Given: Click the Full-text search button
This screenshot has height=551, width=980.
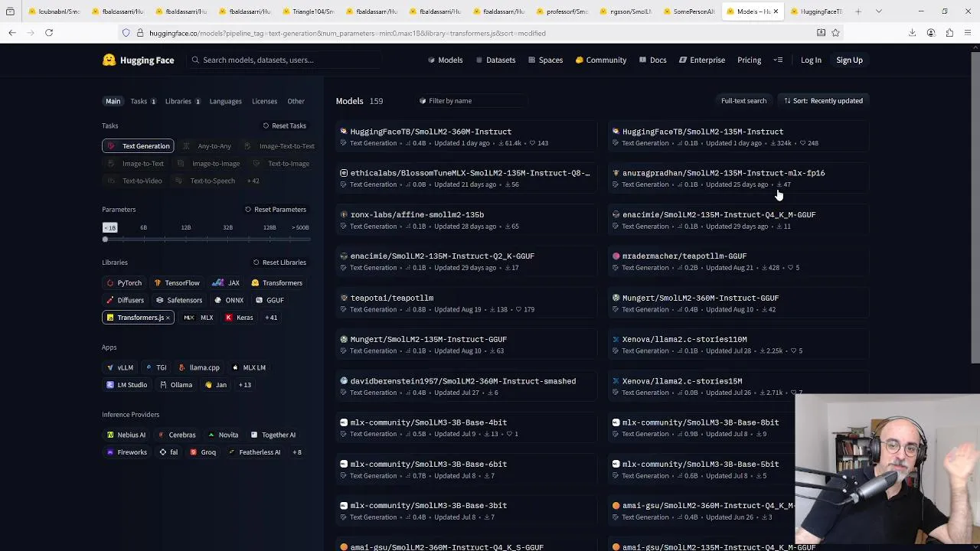Looking at the screenshot, I should click(743, 101).
